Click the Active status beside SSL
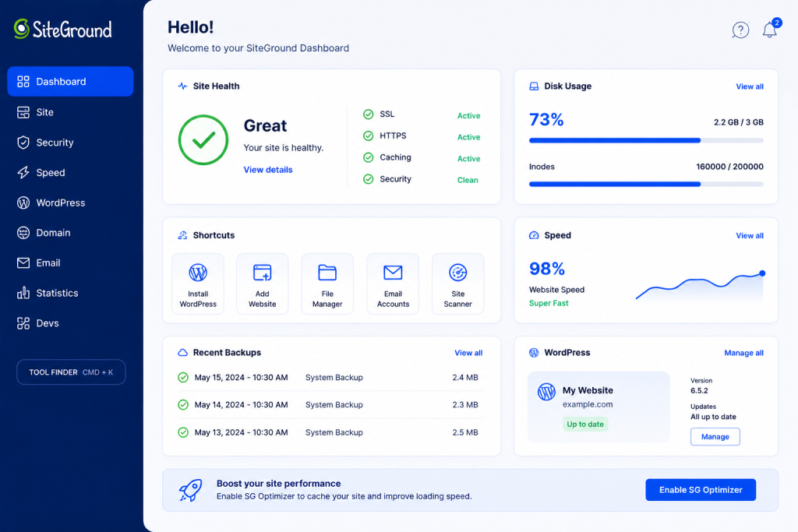The height and width of the screenshot is (532, 798). 468,116
